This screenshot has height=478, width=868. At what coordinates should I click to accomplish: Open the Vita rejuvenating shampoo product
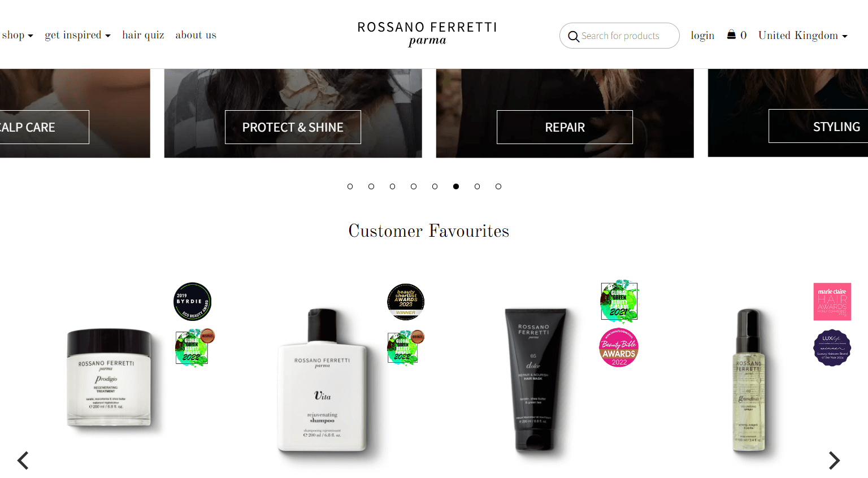(322, 380)
